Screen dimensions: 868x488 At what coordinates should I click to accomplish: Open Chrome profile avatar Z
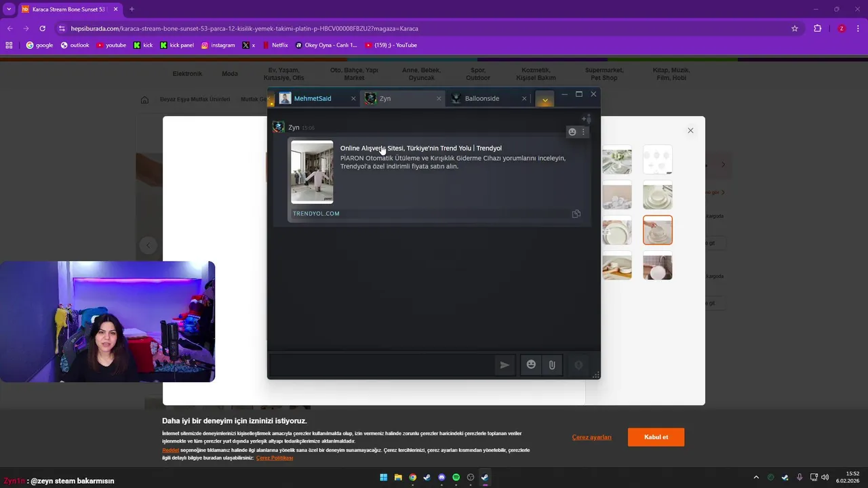pyautogui.click(x=842, y=28)
